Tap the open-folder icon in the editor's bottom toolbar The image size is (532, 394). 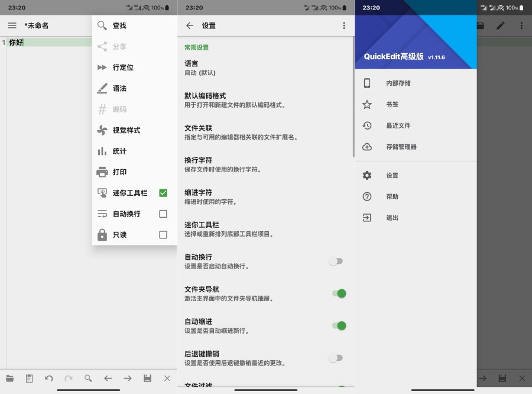click(10, 379)
